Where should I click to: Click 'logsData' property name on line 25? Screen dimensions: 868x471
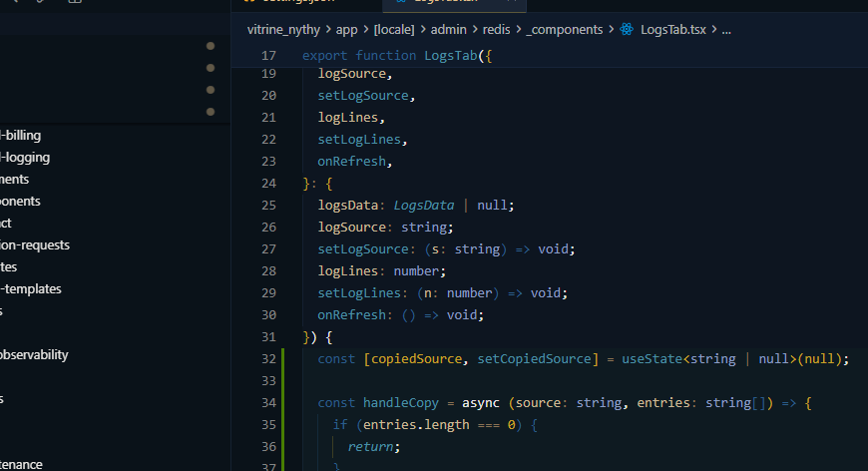pos(347,206)
